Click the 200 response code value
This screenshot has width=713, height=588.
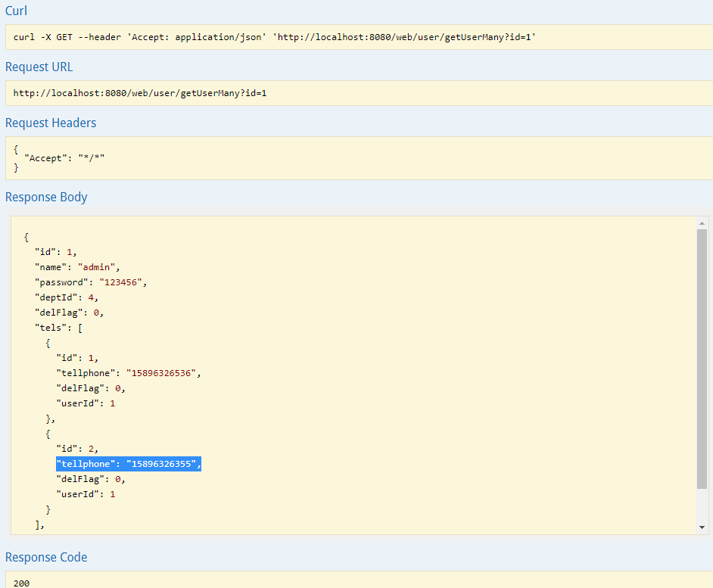pos(21,583)
